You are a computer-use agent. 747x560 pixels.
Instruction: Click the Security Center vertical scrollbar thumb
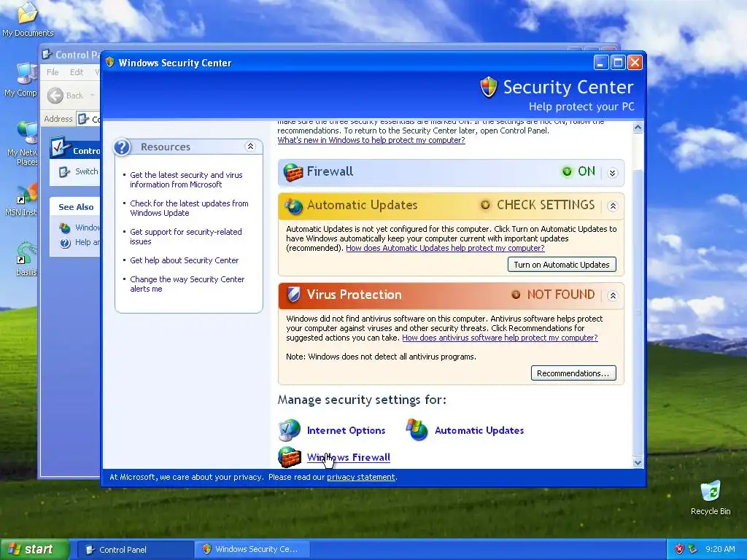(x=638, y=312)
